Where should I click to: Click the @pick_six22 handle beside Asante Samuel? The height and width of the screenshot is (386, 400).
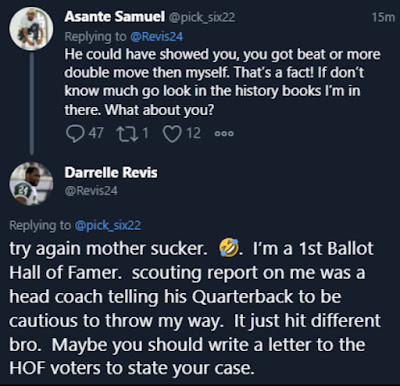pos(202,17)
